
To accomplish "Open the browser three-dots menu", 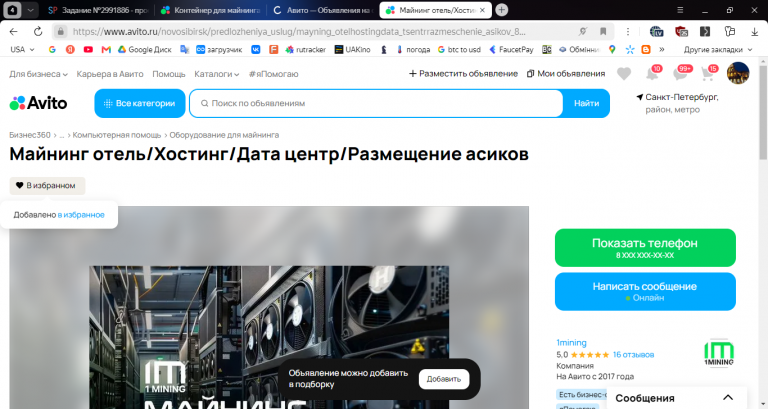I will [628, 31].
